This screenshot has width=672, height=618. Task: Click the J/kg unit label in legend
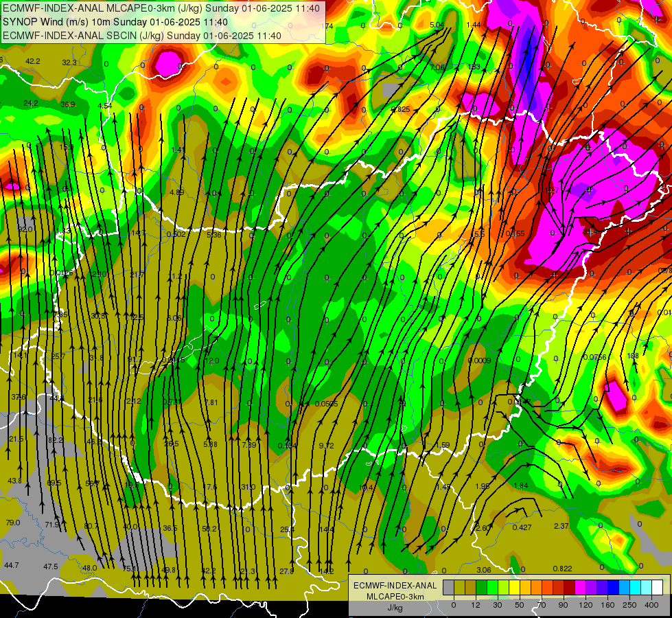pyautogui.click(x=395, y=608)
